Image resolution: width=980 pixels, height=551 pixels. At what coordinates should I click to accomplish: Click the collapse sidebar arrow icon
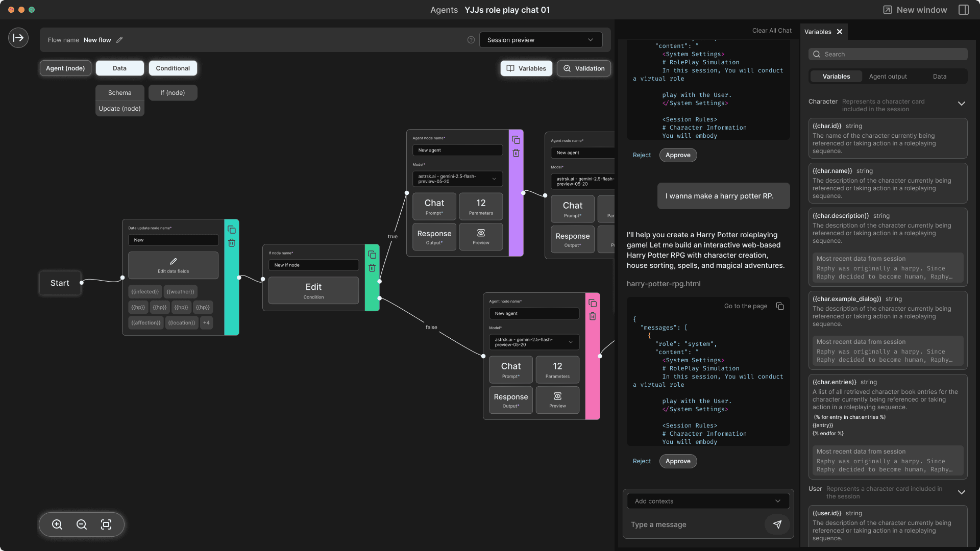click(18, 38)
